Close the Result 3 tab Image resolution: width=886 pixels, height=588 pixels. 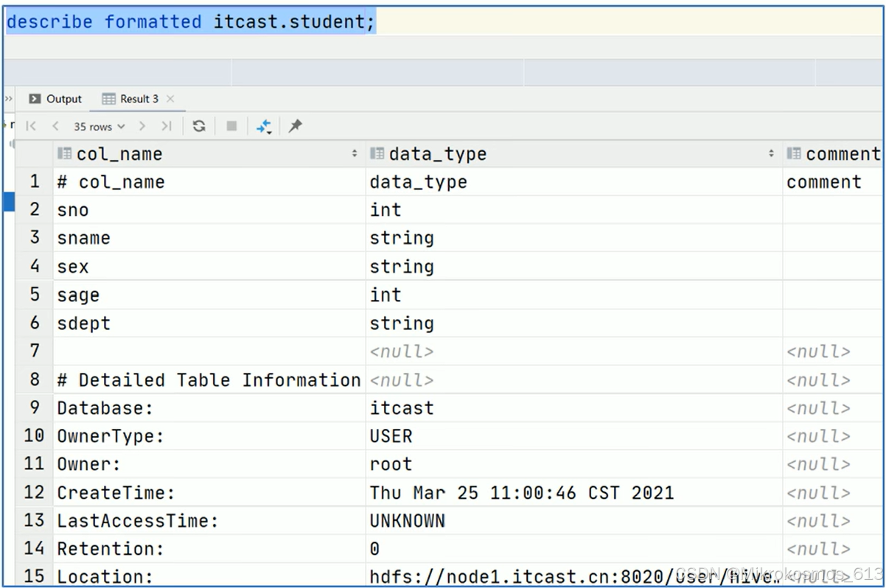[170, 99]
